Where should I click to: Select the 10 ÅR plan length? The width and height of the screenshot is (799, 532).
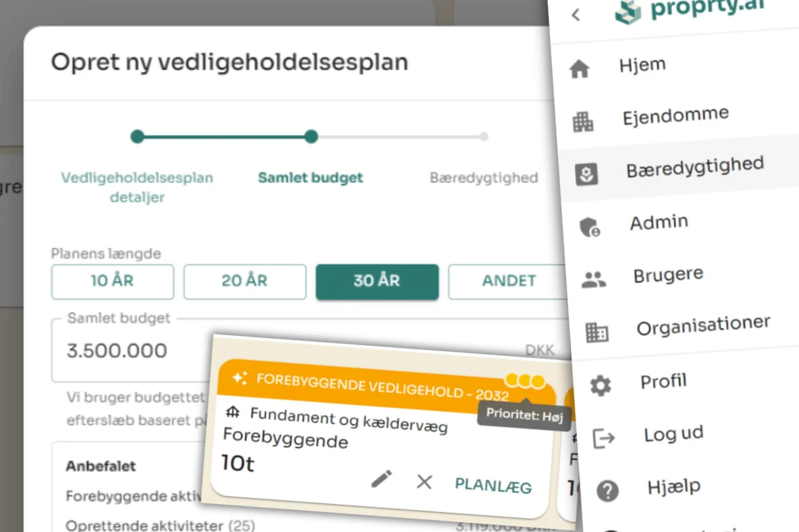click(x=113, y=281)
